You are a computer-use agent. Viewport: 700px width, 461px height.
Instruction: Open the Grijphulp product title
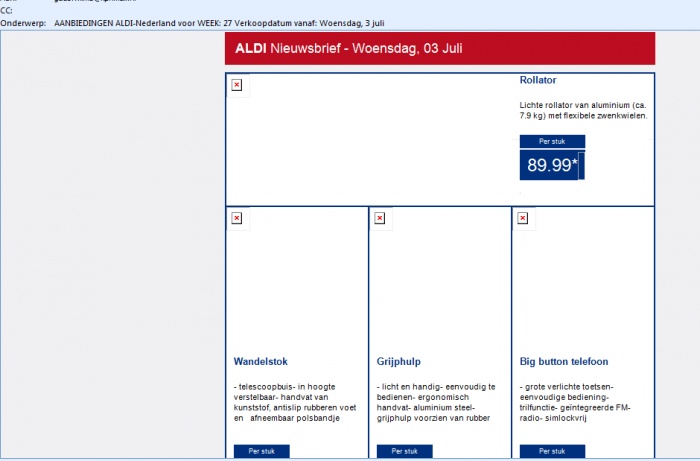coord(398,361)
